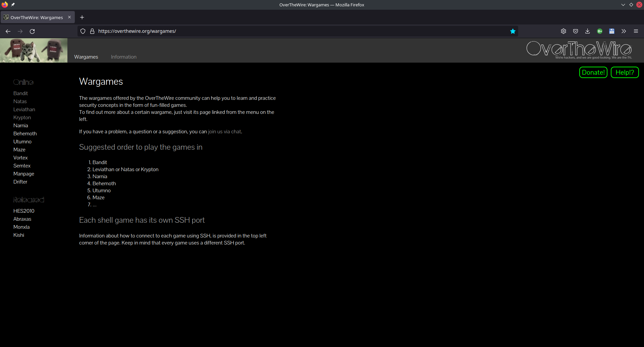Open the Bandit wargame in sidebar
This screenshot has height=347, width=644.
tap(20, 93)
